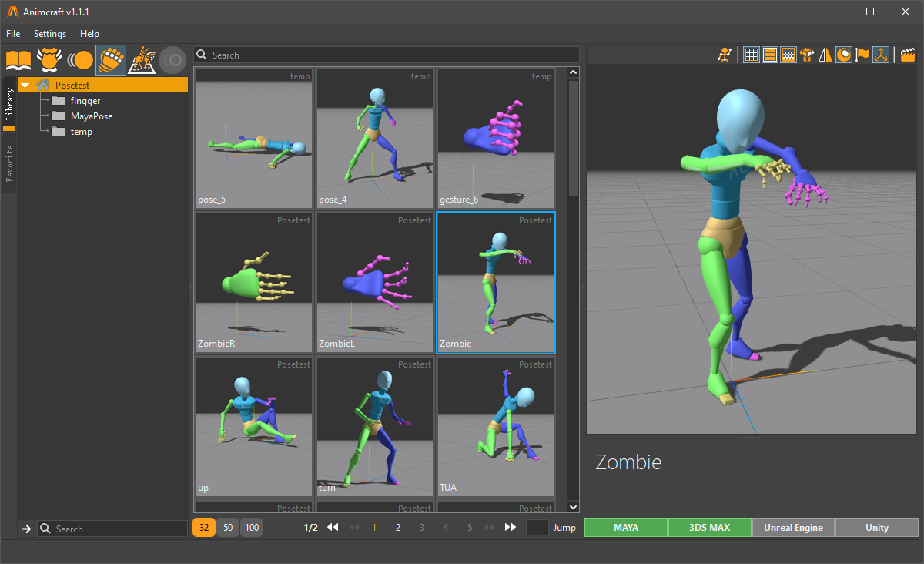Click the Posetest home icon
Viewport: 924px width, 564px height.
(x=43, y=85)
